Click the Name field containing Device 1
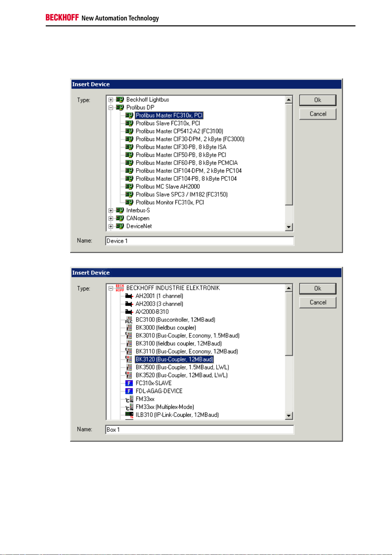 199,241
